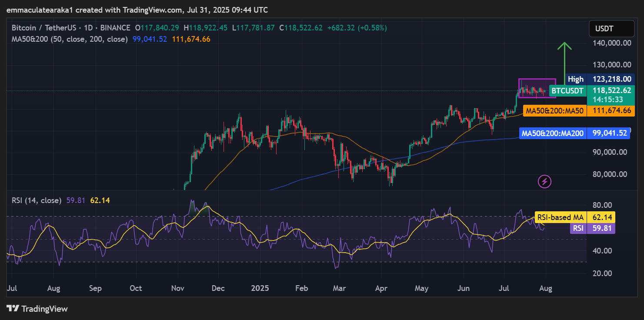Click the BTCUSDT 118,522.62 price label
The image size is (644, 320).
click(x=591, y=91)
